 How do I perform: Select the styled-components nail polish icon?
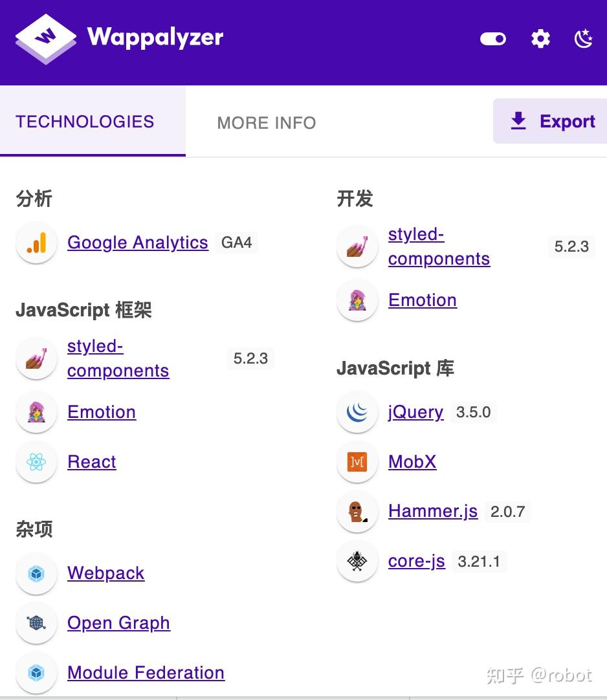coord(36,358)
